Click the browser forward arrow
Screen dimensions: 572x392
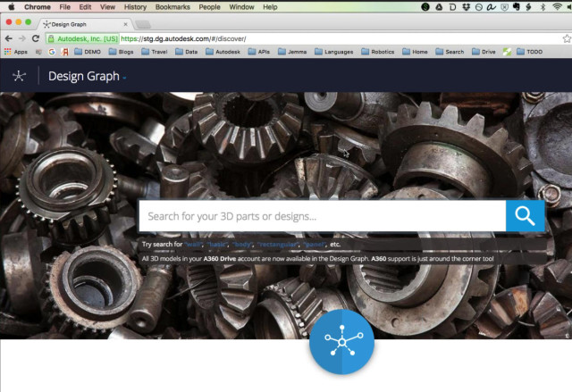[21, 38]
